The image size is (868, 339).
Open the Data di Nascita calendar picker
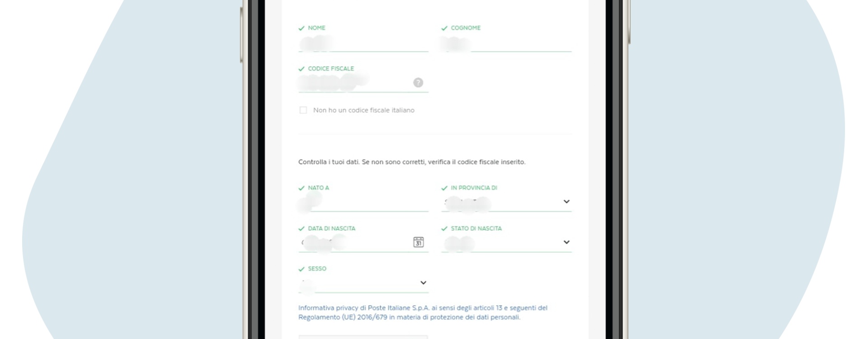419,242
